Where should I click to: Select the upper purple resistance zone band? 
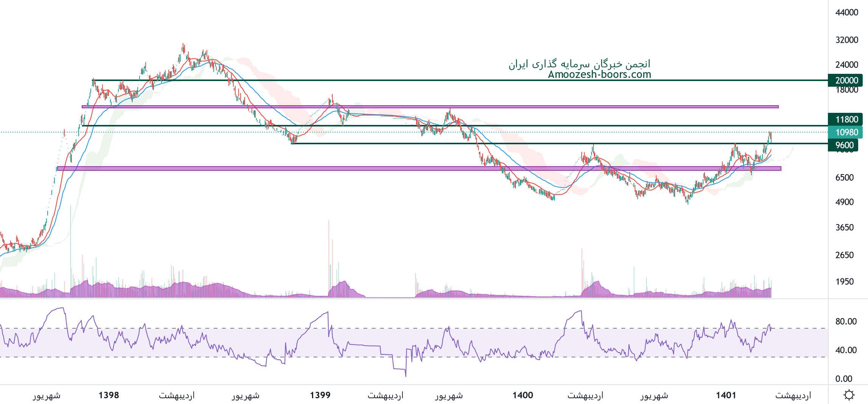(430, 107)
